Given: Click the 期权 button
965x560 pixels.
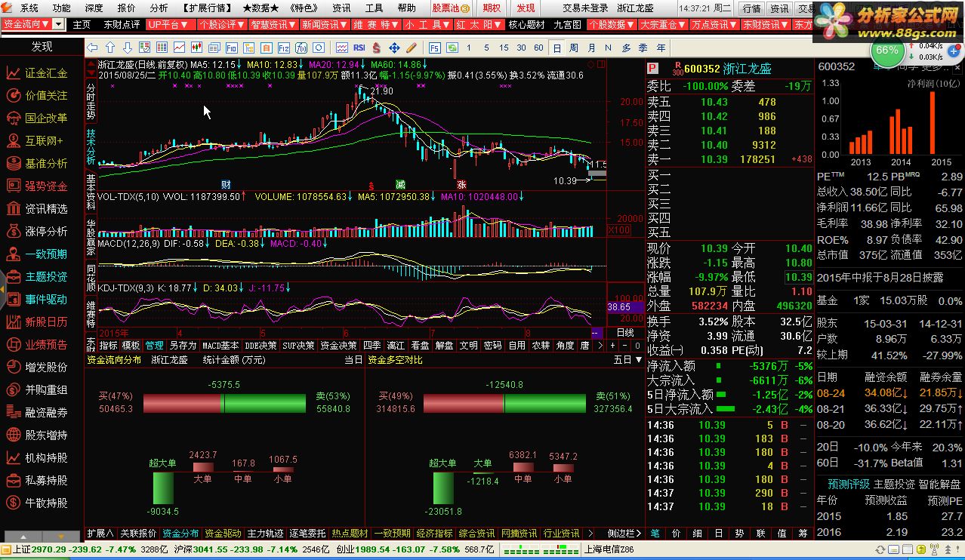Looking at the screenshot, I should click(492, 8).
